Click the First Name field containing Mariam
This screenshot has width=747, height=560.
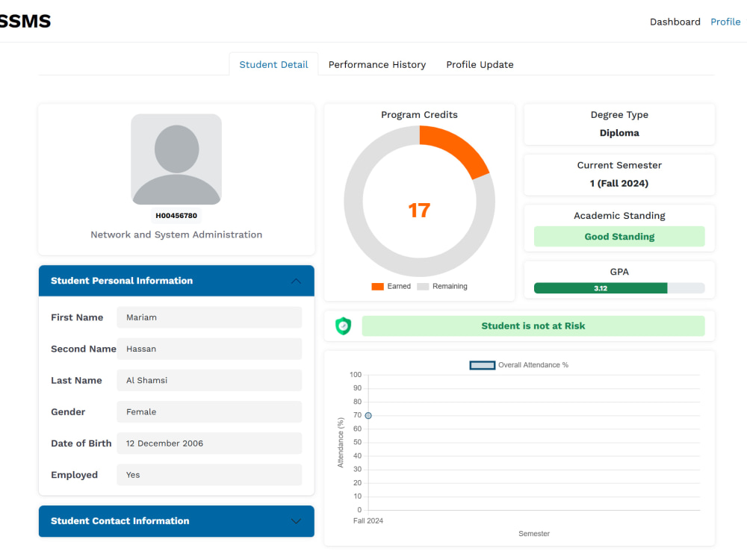(209, 317)
